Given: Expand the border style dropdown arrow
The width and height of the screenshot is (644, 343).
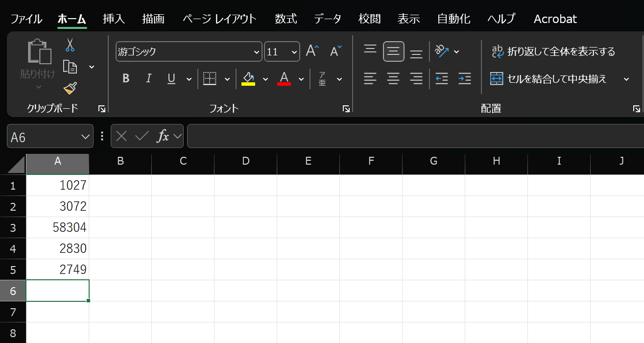Looking at the screenshot, I should (227, 78).
